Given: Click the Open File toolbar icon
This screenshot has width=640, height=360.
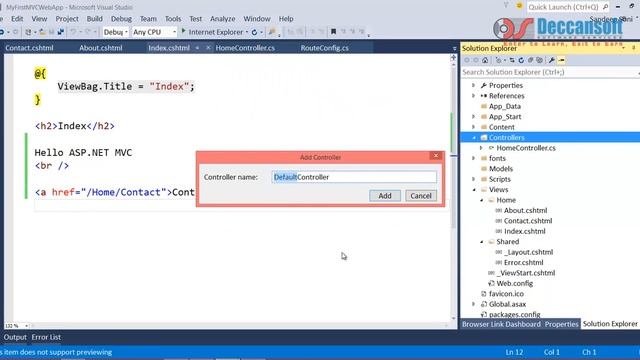Looking at the screenshot, I should (42, 32).
